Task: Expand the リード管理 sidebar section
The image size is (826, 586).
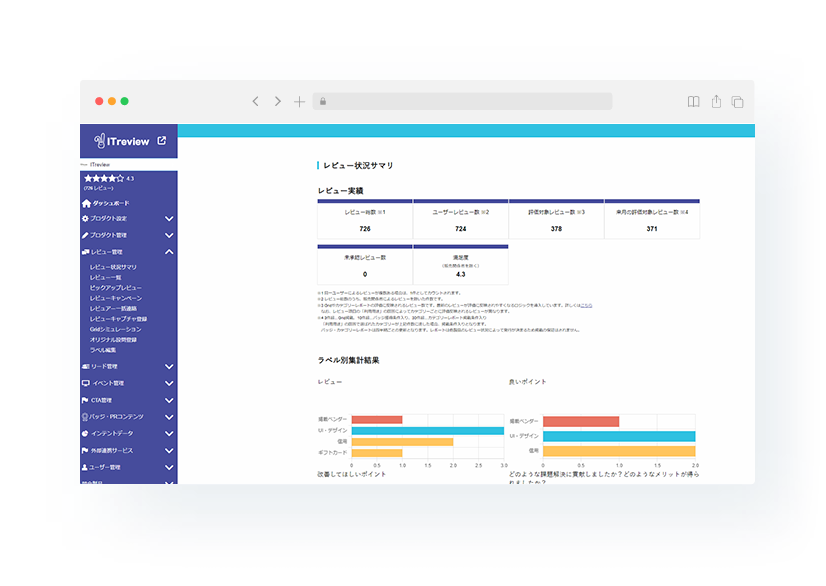Action: pos(169,367)
